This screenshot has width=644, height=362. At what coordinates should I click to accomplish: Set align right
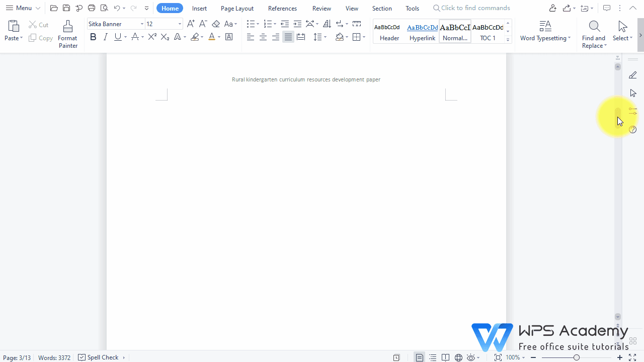point(275,37)
